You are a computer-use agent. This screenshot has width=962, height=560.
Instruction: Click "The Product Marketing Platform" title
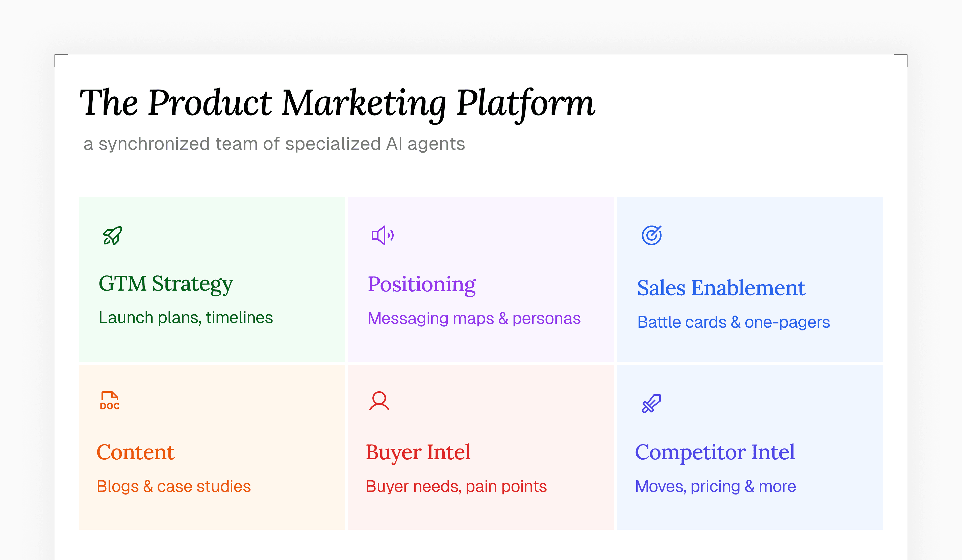coord(337,103)
